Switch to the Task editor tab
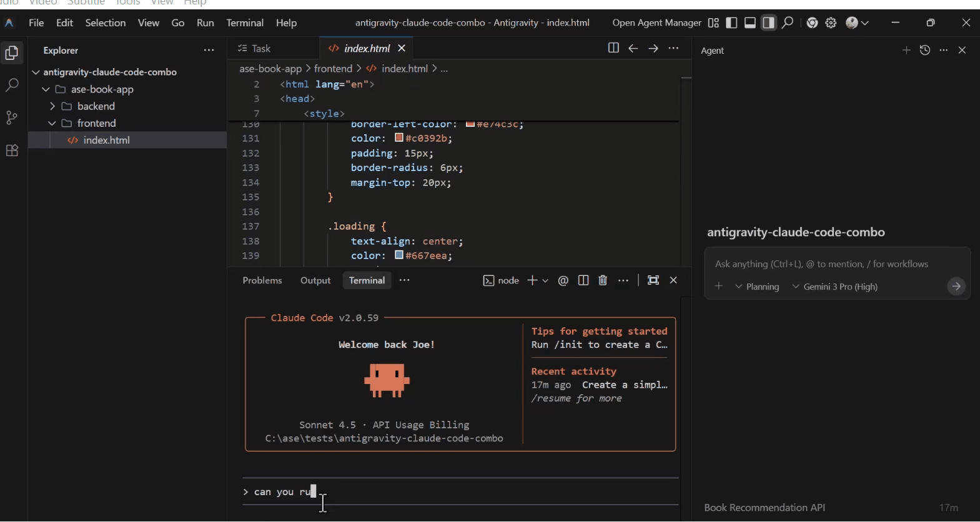Screen dimensions: 980x522 (x=255, y=49)
